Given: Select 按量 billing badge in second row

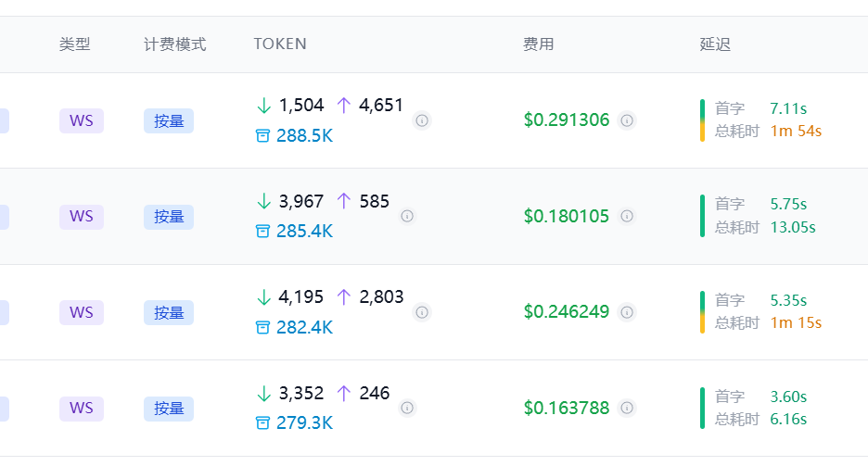Looking at the screenshot, I should tap(169, 217).
